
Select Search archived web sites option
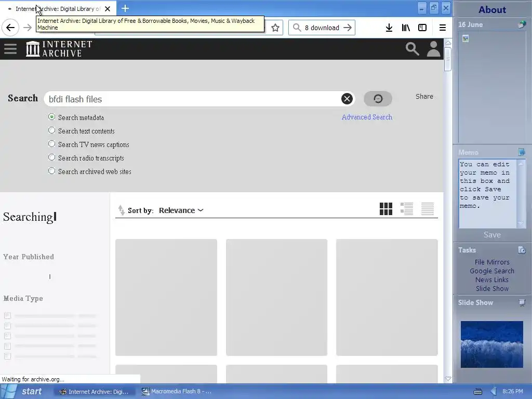[51, 171]
